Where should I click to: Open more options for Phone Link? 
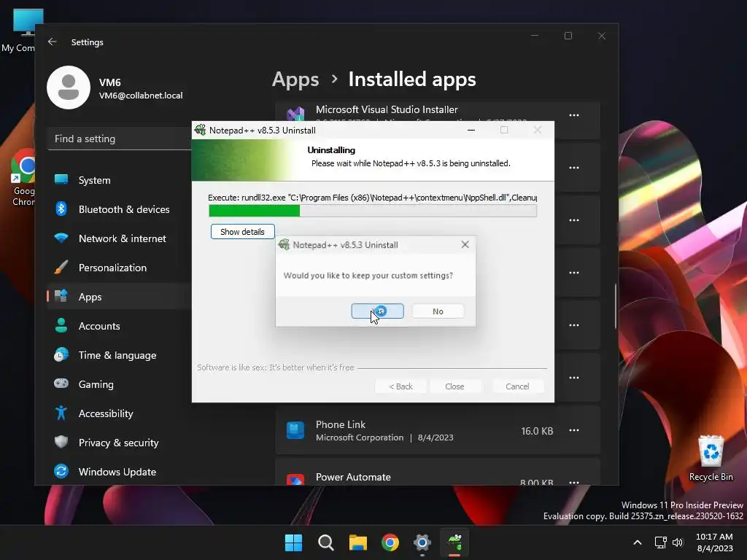tap(574, 430)
